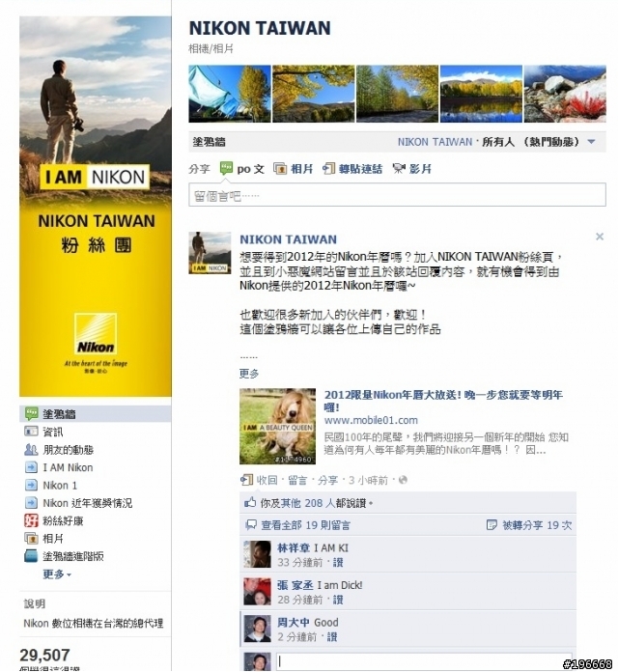Expand the 更多 sidebar menu
618x672 pixels.
tap(57, 574)
